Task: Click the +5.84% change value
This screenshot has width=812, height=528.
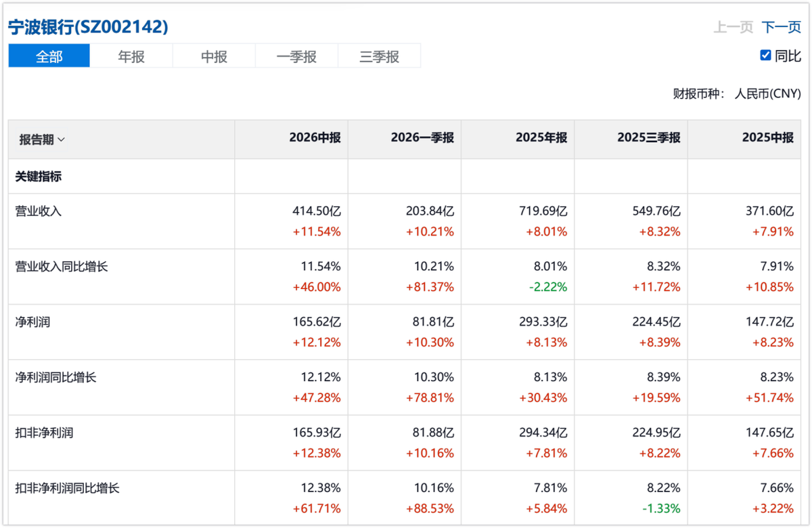Action: pyautogui.click(x=547, y=508)
